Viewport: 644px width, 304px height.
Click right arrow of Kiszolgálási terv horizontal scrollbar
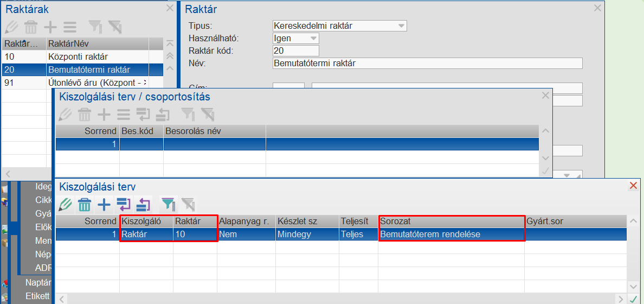621,299
